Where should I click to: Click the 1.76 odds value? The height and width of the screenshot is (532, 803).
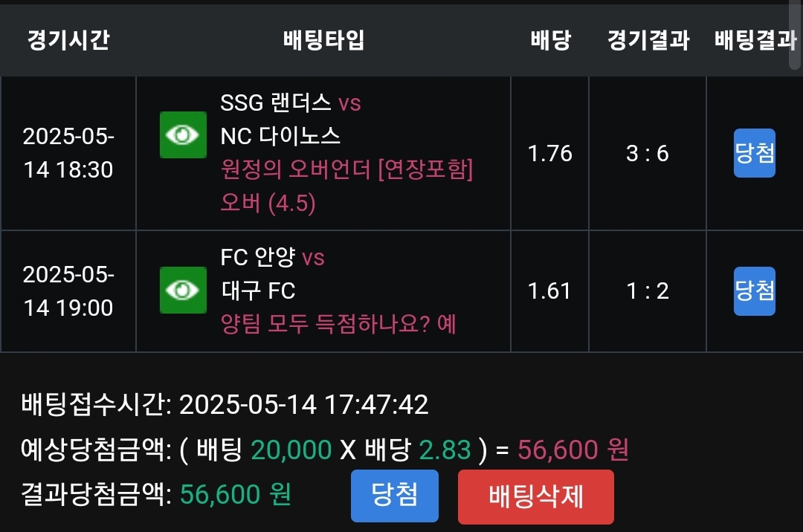(550, 154)
